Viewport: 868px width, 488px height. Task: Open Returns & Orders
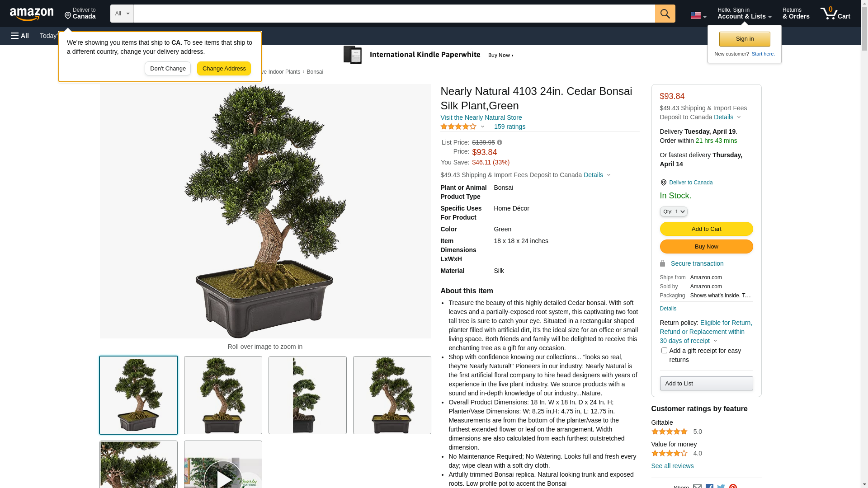[x=796, y=14]
